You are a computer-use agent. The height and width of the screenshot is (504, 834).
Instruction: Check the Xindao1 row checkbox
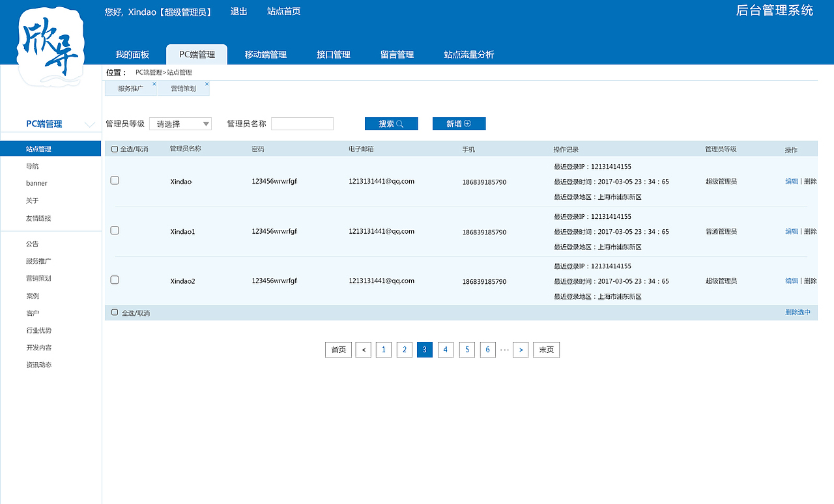point(115,230)
